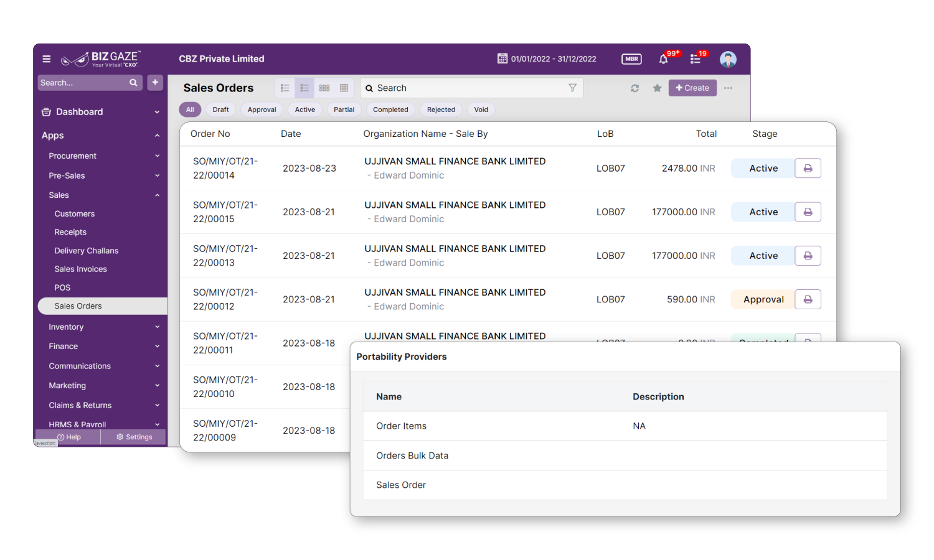Screen dimensions: 934x560
Task: Select Sales Order provider row
Action: pyautogui.click(x=625, y=485)
